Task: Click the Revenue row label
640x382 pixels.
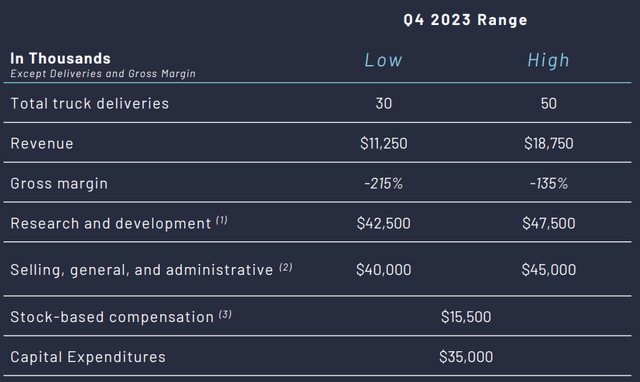Action: [42, 143]
